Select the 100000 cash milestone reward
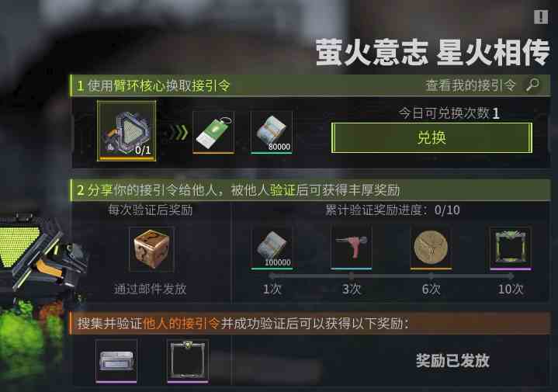558x392 pixels. point(272,247)
